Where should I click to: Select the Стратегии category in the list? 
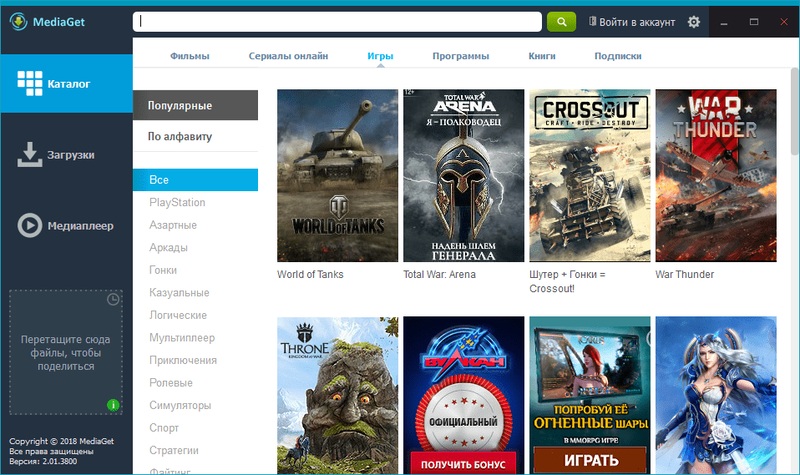pyautogui.click(x=172, y=450)
